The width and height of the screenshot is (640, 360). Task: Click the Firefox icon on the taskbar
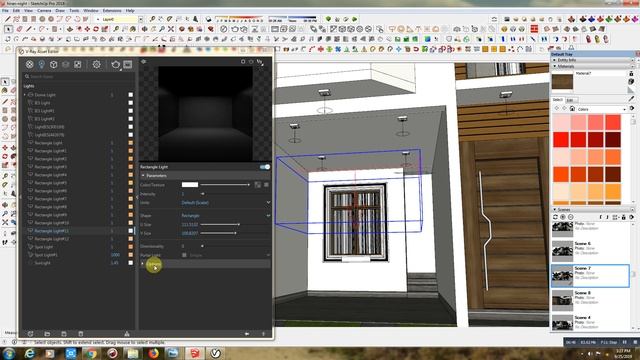[153, 353]
